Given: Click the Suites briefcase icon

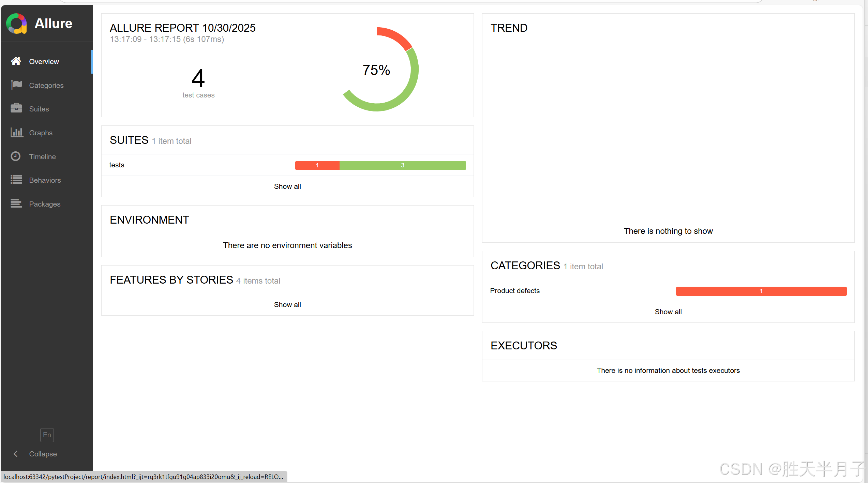Looking at the screenshot, I should pyautogui.click(x=16, y=108).
